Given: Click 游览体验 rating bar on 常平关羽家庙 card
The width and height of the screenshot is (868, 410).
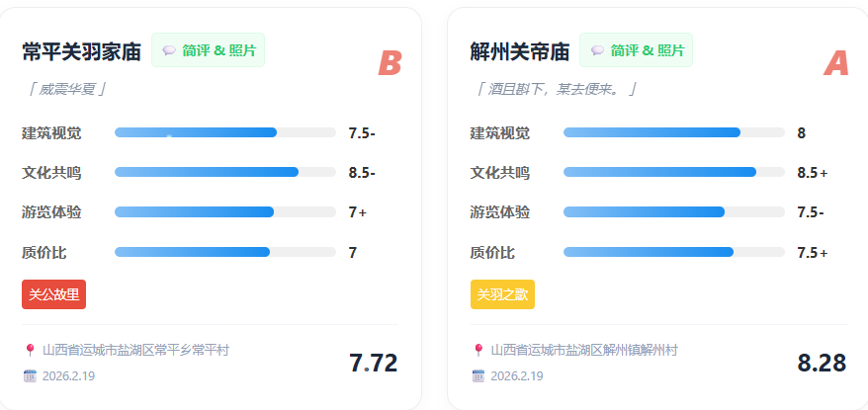Looking at the screenshot, I should click(223, 211).
